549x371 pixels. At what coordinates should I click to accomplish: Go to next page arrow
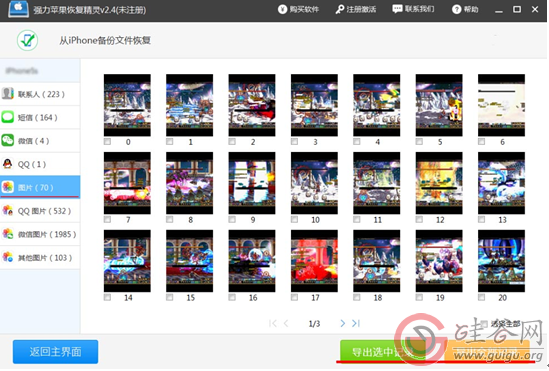tap(343, 323)
